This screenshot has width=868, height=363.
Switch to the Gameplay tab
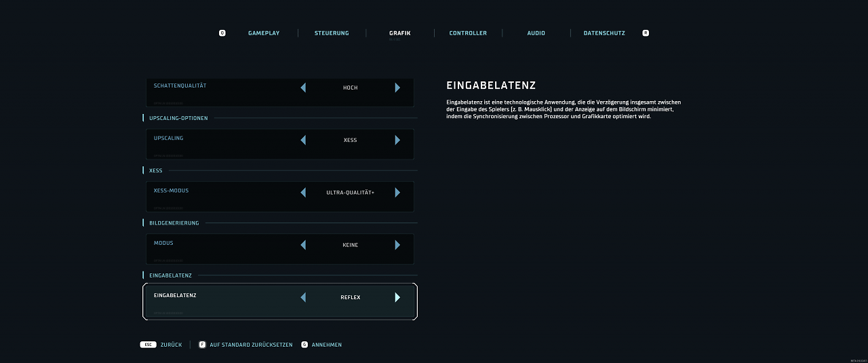click(x=263, y=33)
